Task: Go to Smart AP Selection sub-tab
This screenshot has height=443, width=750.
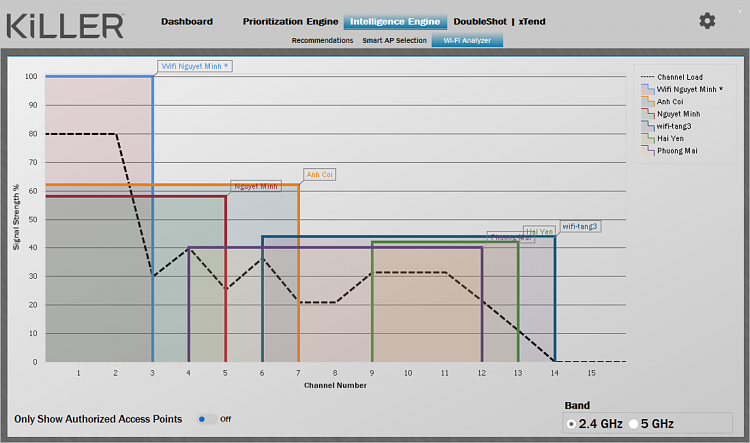Action: click(x=394, y=41)
